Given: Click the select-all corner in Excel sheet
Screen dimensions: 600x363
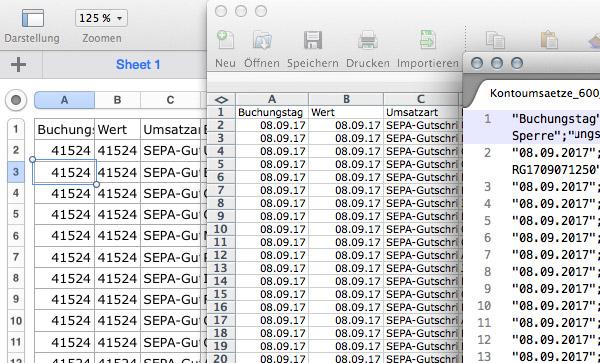Looking at the screenshot, I should pyautogui.click(x=221, y=99).
